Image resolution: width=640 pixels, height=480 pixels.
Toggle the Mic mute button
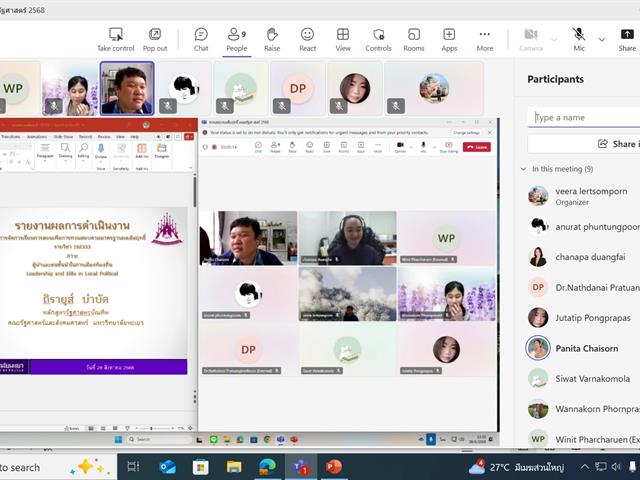tap(579, 39)
